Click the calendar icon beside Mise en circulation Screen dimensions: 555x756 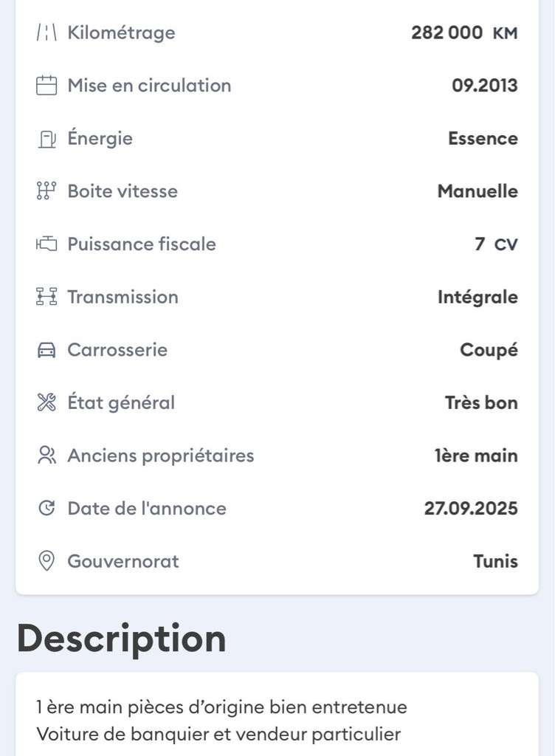click(46, 86)
